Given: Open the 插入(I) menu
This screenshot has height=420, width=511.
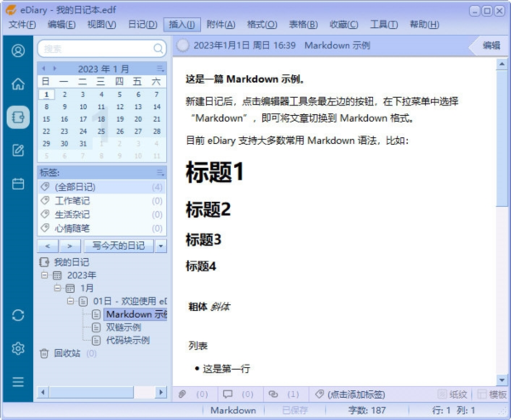Looking at the screenshot, I should [182, 25].
